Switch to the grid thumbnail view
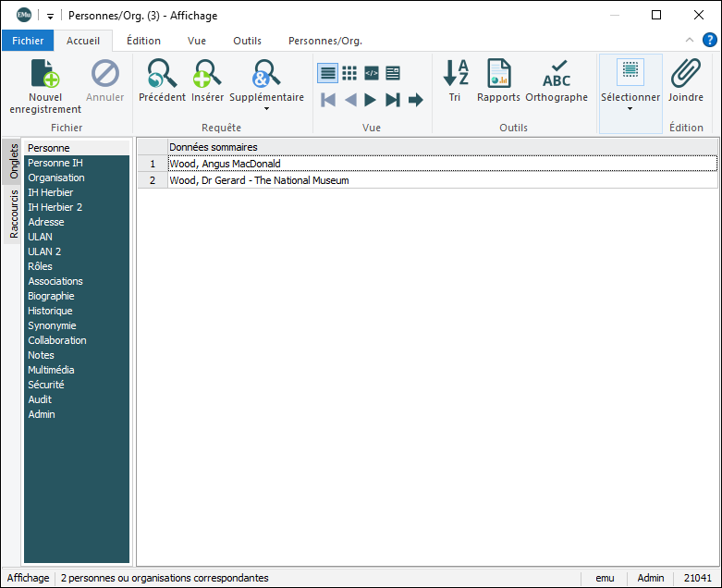The image size is (722, 588). click(349, 73)
